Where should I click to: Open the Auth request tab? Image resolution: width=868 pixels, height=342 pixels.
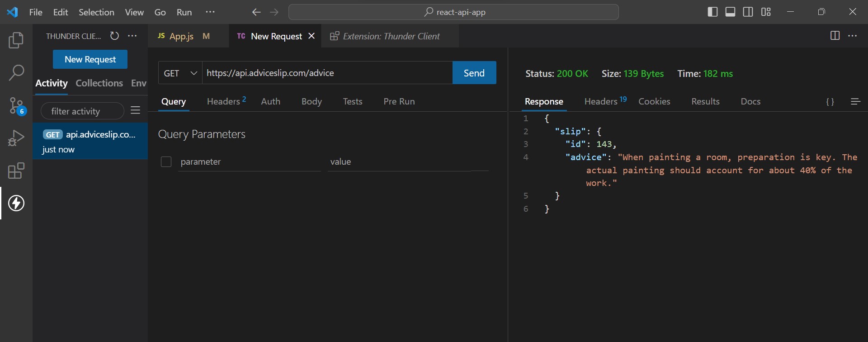(x=271, y=102)
